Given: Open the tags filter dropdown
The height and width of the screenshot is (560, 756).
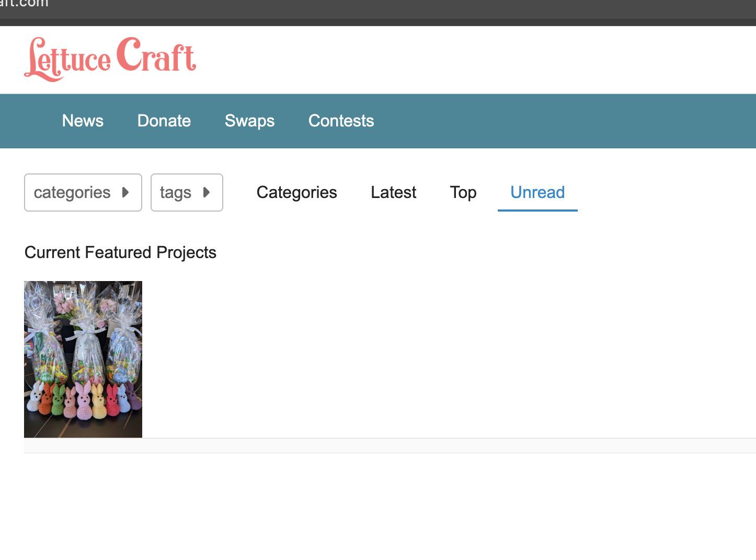Looking at the screenshot, I should click(186, 192).
